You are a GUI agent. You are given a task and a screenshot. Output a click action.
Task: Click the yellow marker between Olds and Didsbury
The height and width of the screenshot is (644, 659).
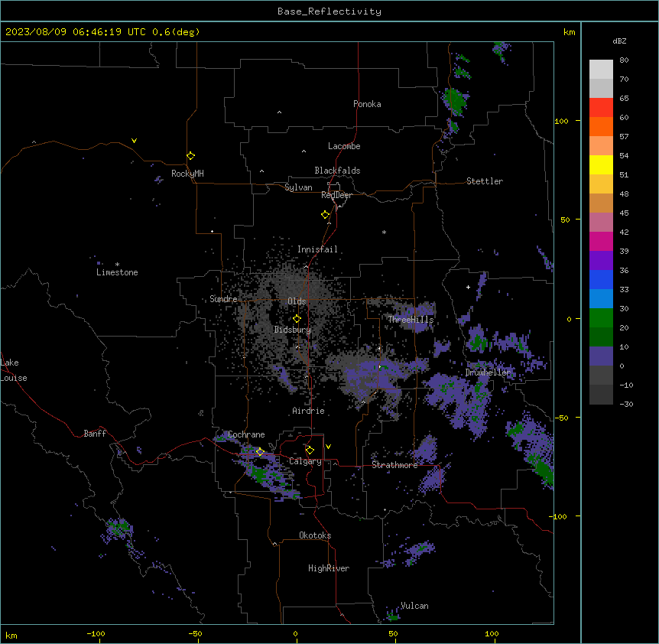tap(297, 319)
